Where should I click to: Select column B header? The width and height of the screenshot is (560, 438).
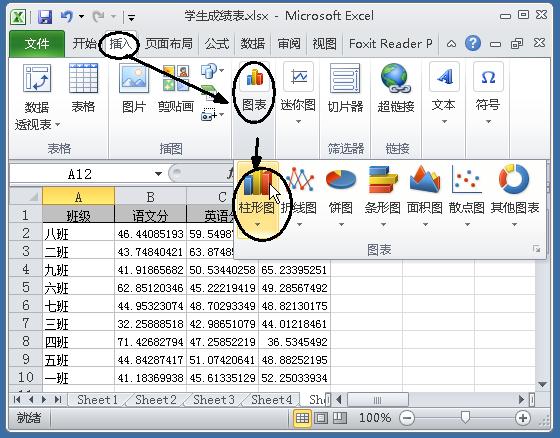[150, 196]
